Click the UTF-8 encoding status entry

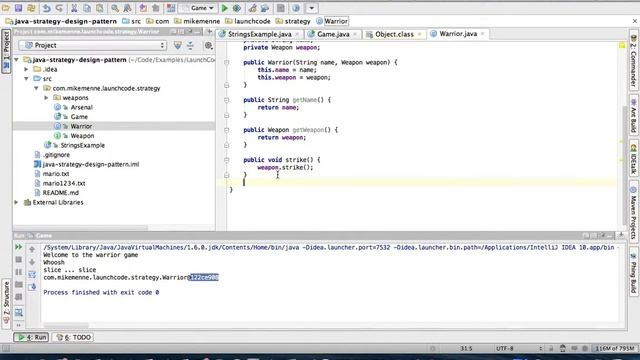click(504, 349)
